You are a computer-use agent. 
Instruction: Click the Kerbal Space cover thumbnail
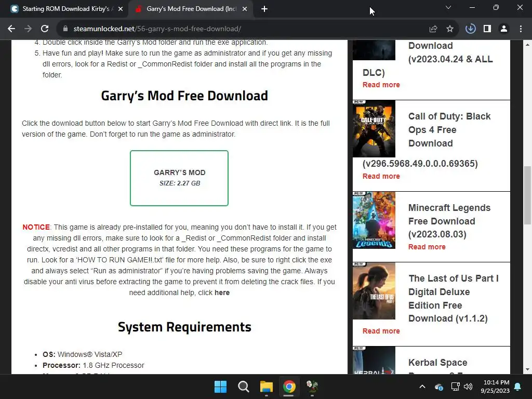point(374,361)
